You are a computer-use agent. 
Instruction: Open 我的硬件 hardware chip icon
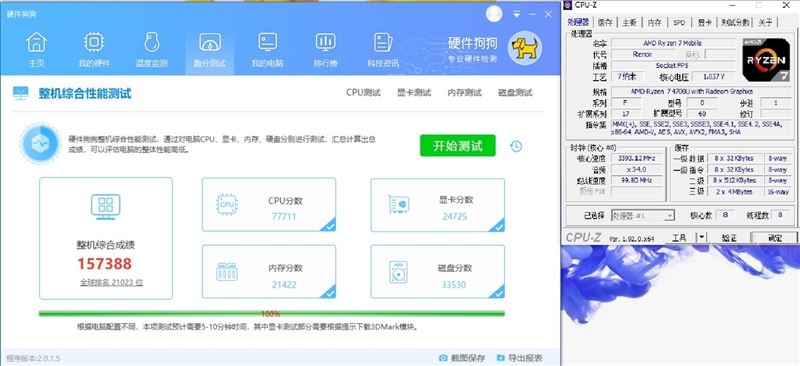click(x=94, y=42)
